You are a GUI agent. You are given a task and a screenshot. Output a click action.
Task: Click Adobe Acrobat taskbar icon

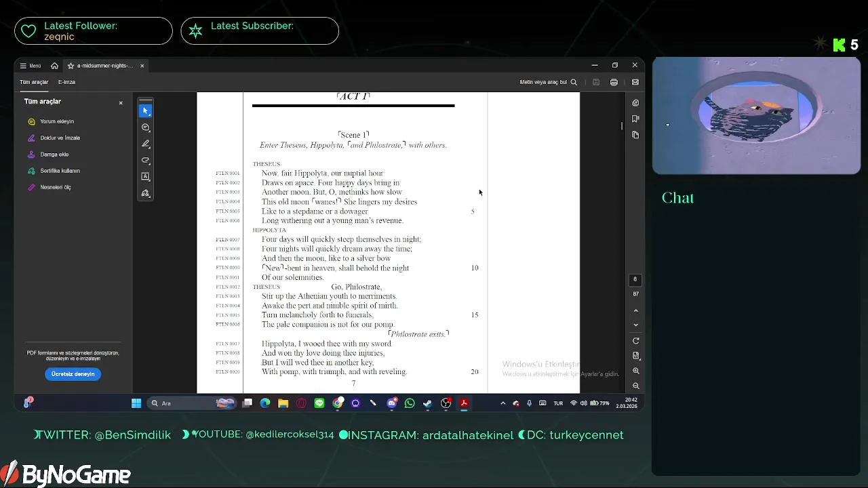pos(464,403)
